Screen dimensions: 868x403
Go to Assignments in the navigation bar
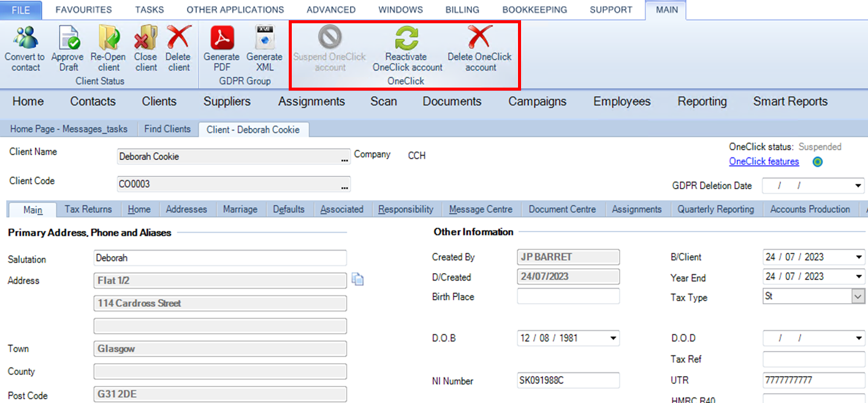coord(311,102)
